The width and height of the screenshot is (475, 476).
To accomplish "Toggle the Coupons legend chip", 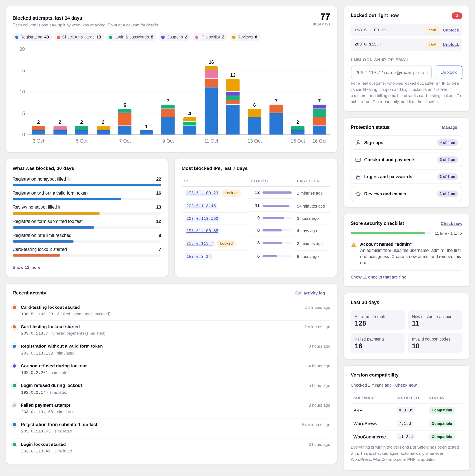I will (174, 37).
